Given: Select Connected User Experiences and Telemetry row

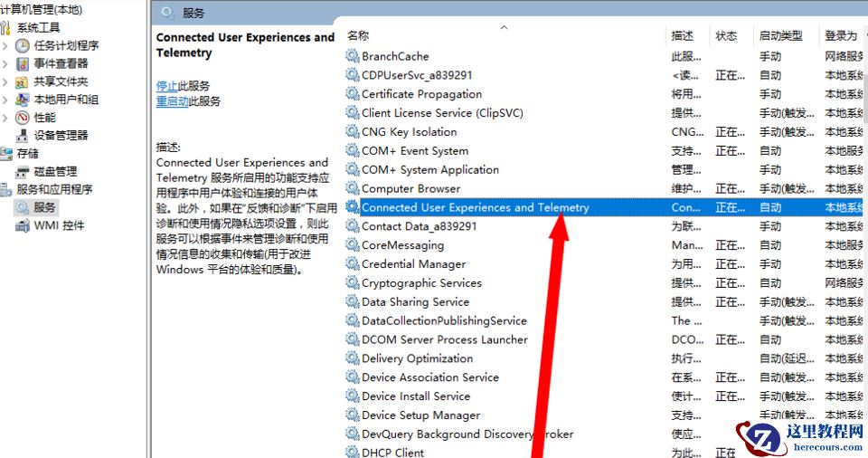Looking at the screenshot, I should pos(603,207).
